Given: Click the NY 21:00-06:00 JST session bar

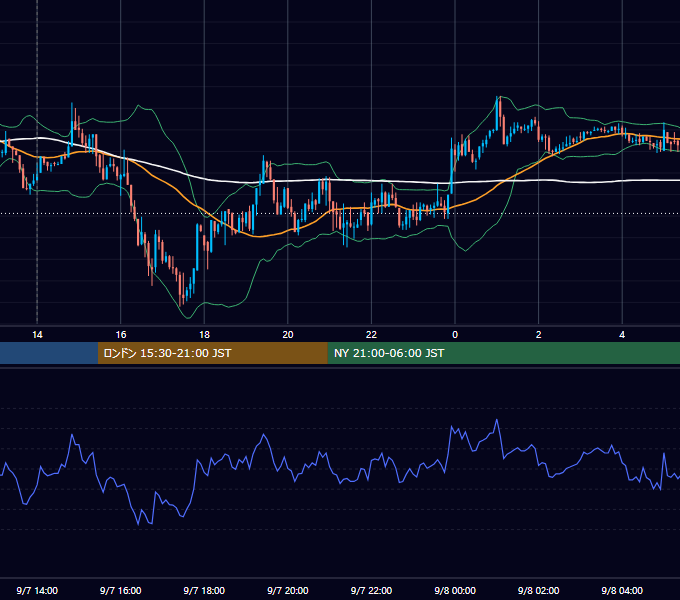Looking at the screenshot, I should (503, 353).
